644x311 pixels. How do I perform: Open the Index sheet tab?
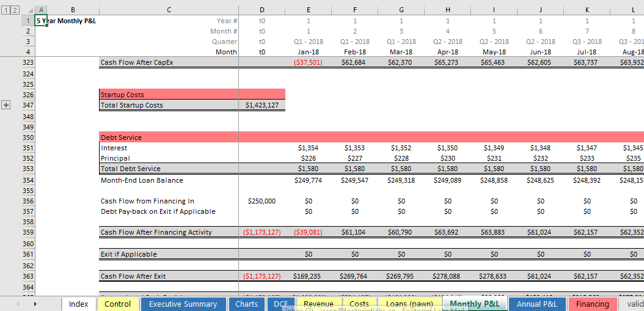coord(79,304)
